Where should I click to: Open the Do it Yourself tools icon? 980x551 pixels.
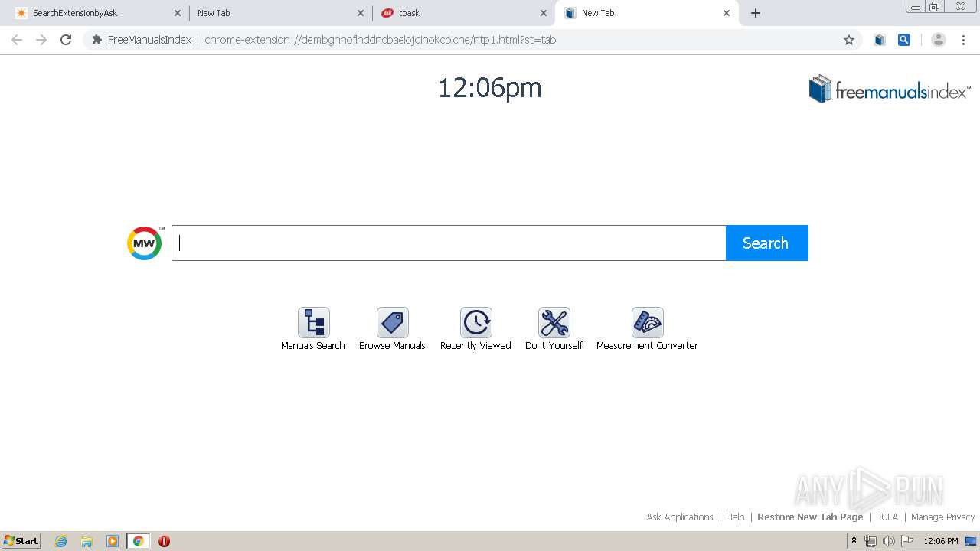pyautogui.click(x=554, y=322)
